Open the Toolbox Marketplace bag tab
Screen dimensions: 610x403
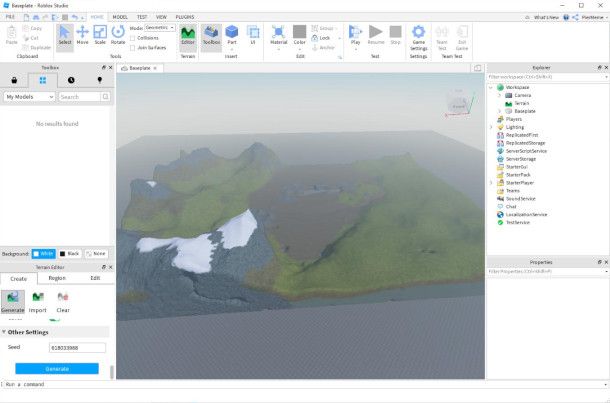coord(14,80)
